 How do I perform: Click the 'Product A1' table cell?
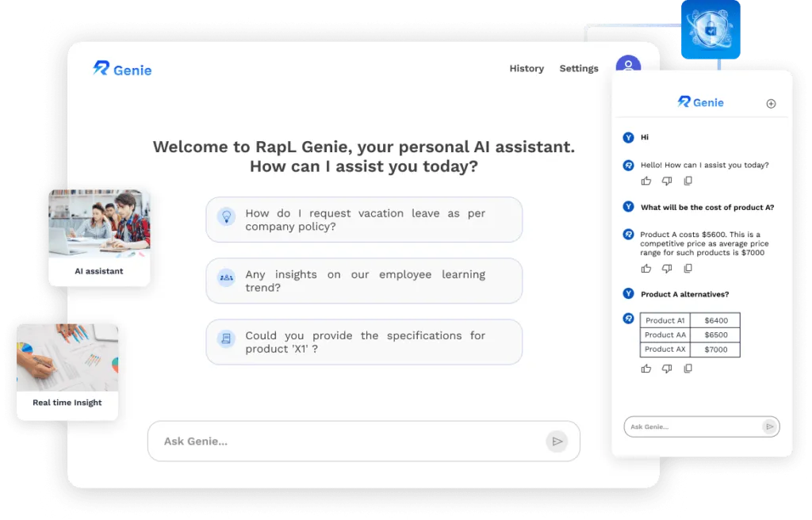(x=665, y=320)
